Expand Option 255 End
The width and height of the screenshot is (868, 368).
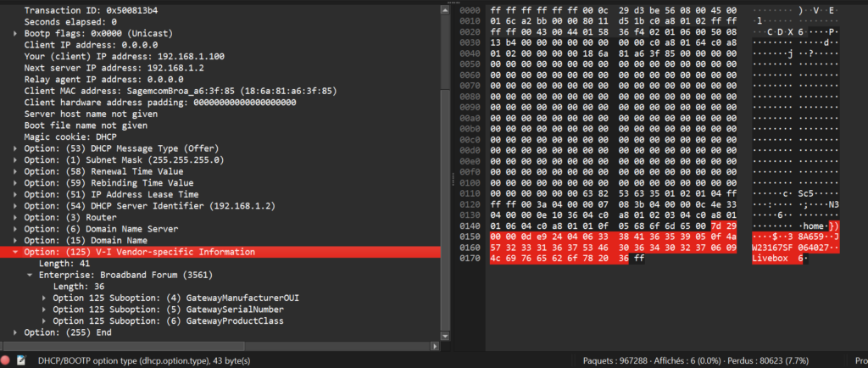(x=16, y=332)
